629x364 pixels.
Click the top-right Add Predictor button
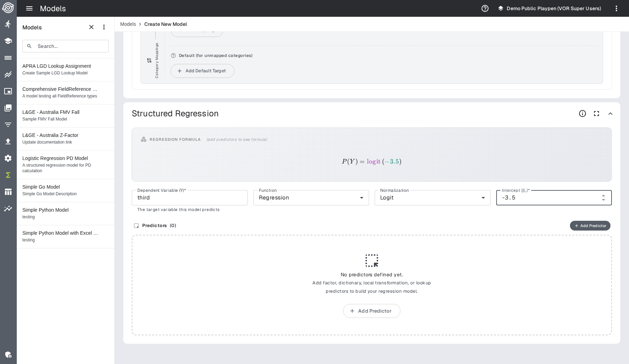(x=590, y=226)
